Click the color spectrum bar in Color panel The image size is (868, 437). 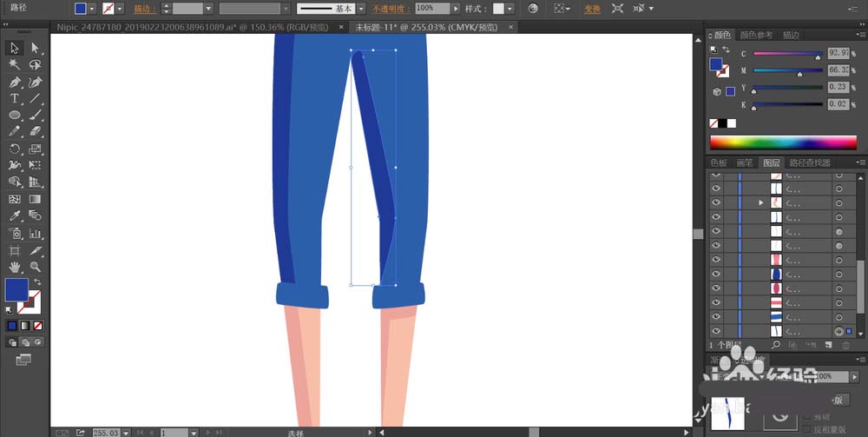(783, 142)
